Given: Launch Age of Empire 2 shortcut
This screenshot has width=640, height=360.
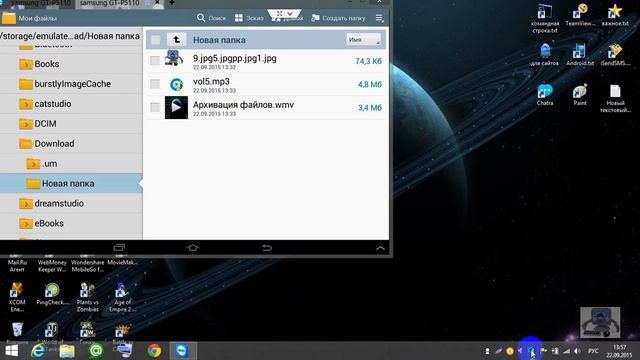Looking at the screenshot, I should (122, 297).
